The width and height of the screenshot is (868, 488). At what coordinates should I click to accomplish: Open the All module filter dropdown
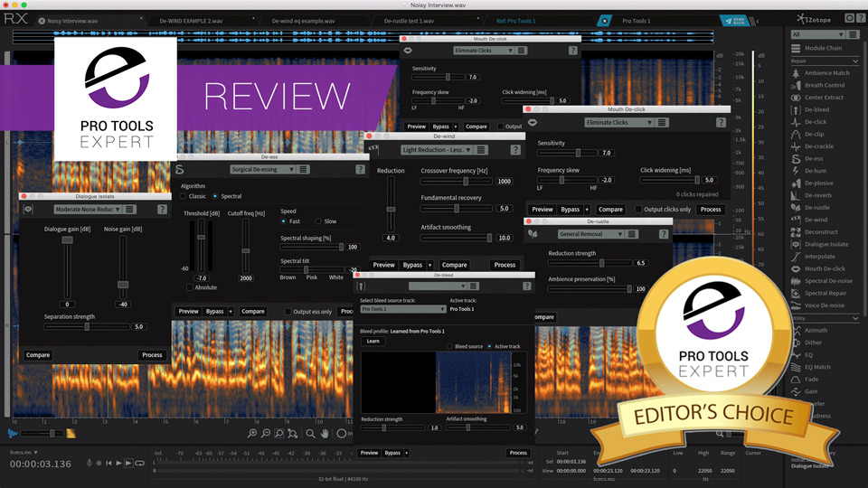coord(817,34)
